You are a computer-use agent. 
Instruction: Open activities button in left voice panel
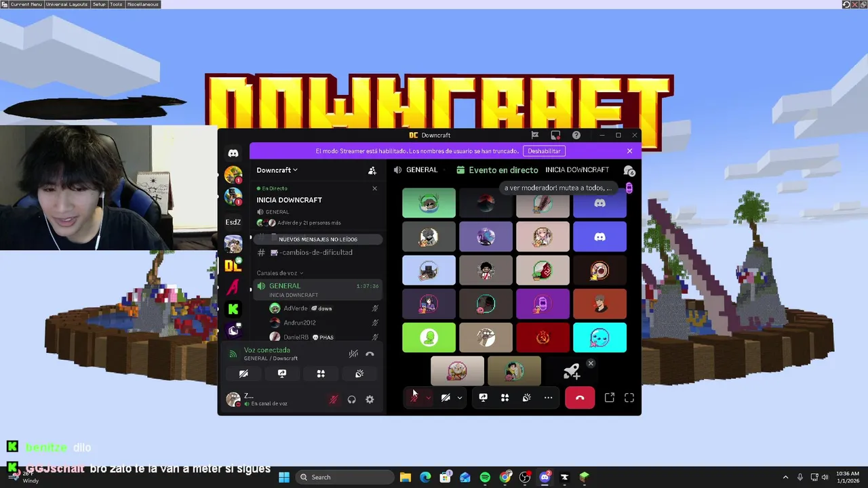coord(321,373)
